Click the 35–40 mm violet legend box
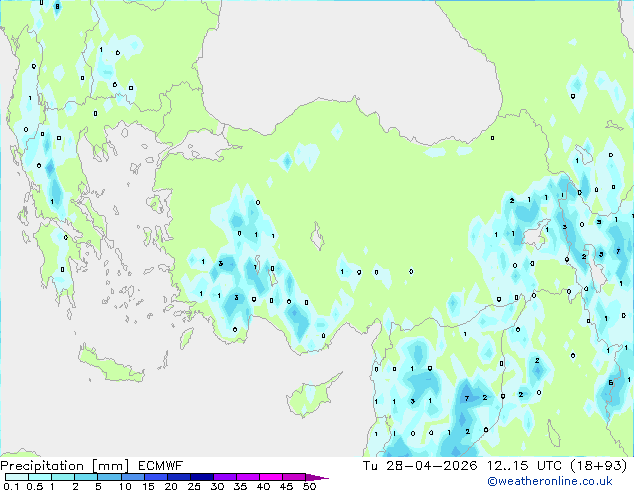The image size is (634, 490). coord(247,477)
